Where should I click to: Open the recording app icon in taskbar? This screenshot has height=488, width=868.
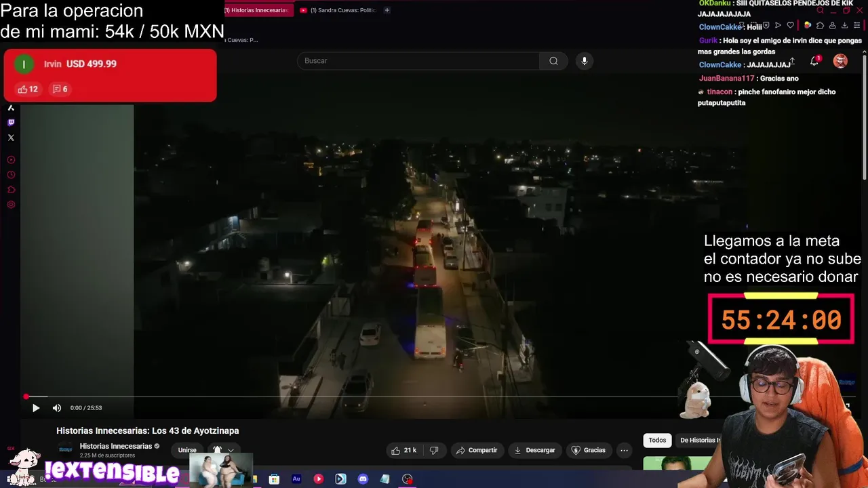pos(408,479)
